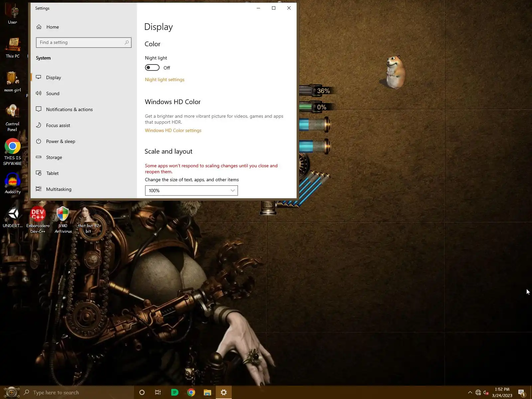The height and width of the screenshot is (399, 532).
Task: Go to Focus assist settings
Action: tap(58, 125)
